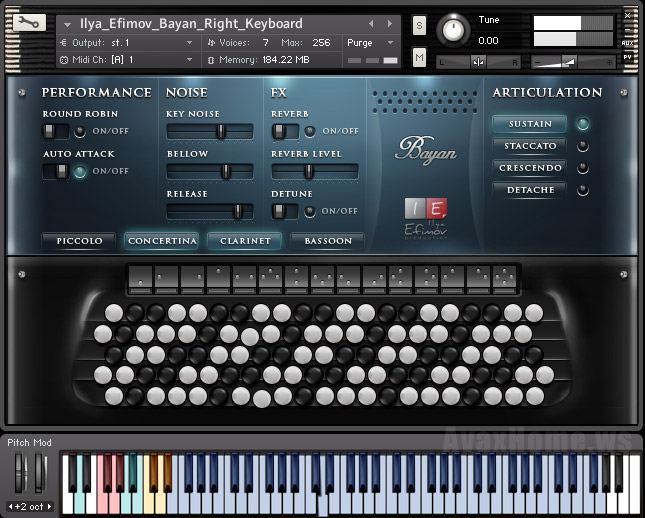The width and height of the screenshot is (645, 518).
Task: Choose the Sustain articulation button
Action: 530,124
